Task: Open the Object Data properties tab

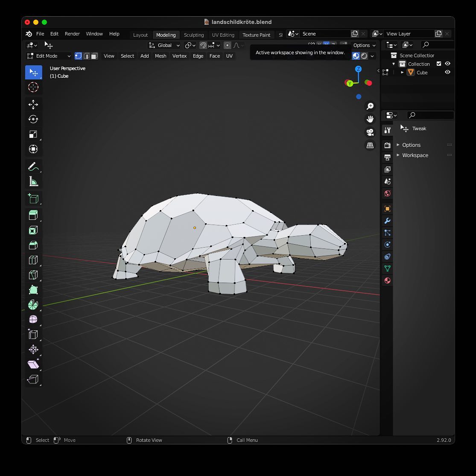Action: (x=387, y=269)
